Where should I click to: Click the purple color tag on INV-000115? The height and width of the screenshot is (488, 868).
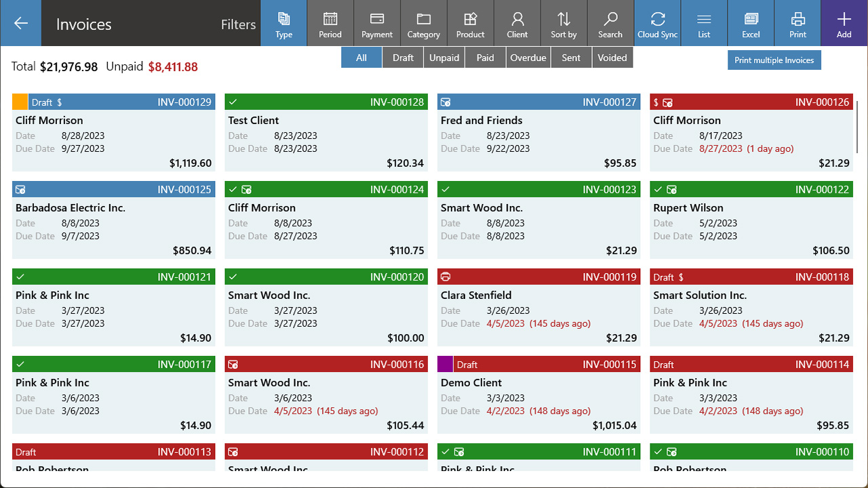click(446, 364)
